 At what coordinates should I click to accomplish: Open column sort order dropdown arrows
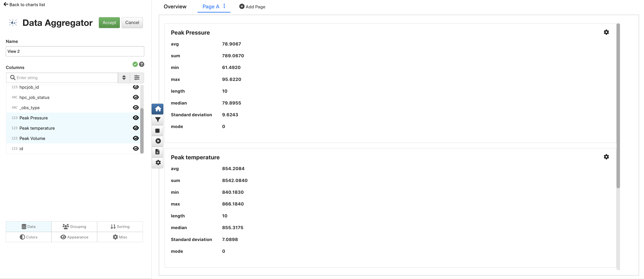(124, 78)
